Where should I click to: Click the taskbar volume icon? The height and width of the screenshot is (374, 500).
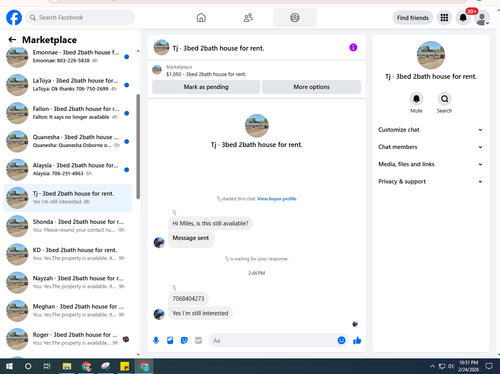pyautogui.click(x=451, y=366)
